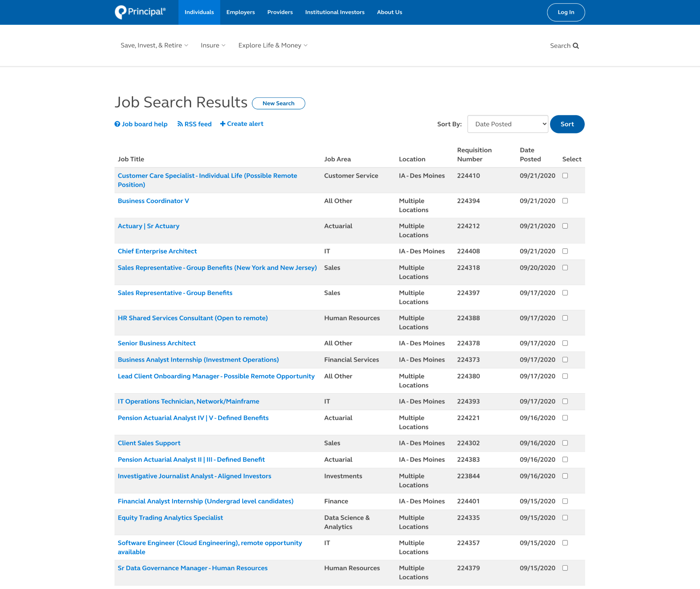Click the search magnifier icon
Image resolution: width=700 pixels, height=589 pixels.
pyautogui.click(x=576, y=46)
